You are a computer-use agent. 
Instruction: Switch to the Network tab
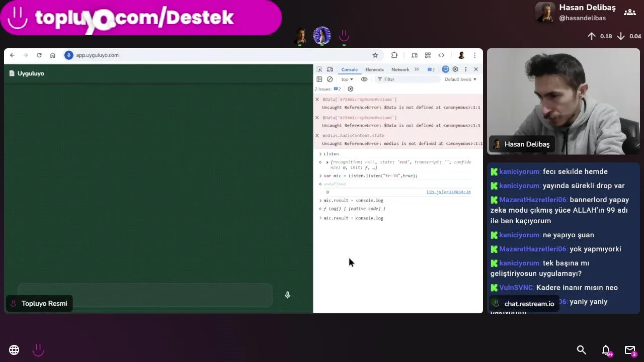(x=400, y=69)
